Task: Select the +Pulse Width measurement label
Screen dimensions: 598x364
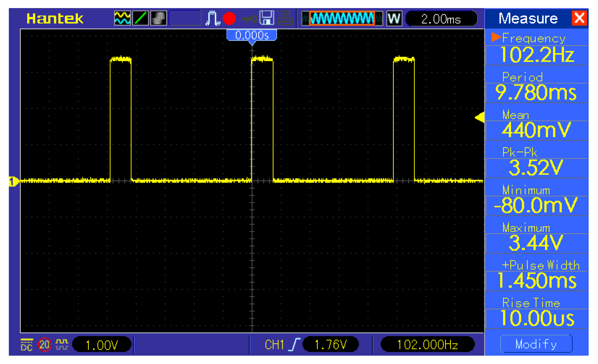Action: [x=541, y=265]
